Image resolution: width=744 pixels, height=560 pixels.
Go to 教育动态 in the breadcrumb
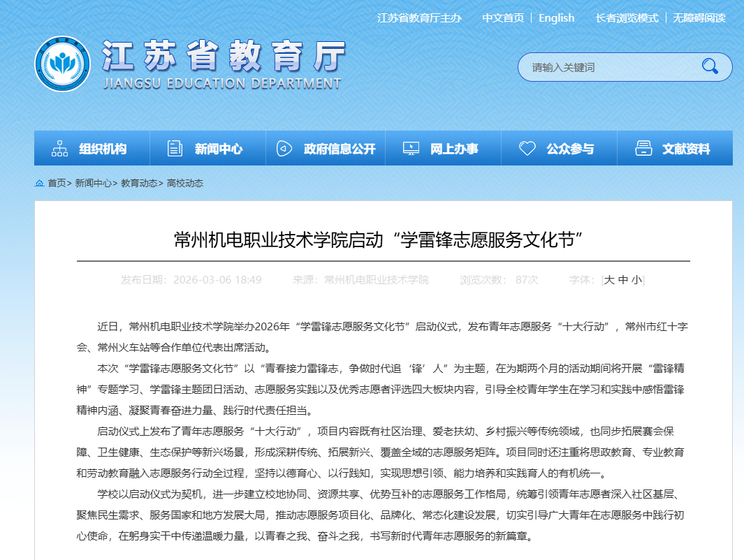140,184
